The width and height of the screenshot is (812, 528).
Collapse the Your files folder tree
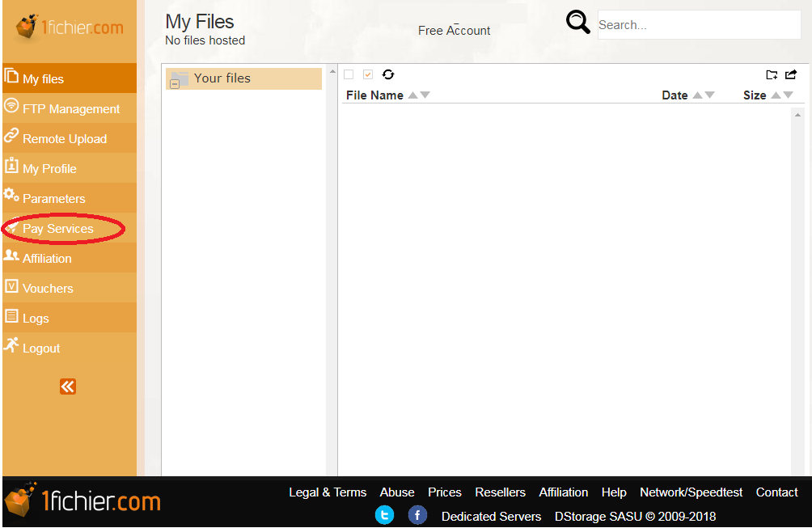175,84
